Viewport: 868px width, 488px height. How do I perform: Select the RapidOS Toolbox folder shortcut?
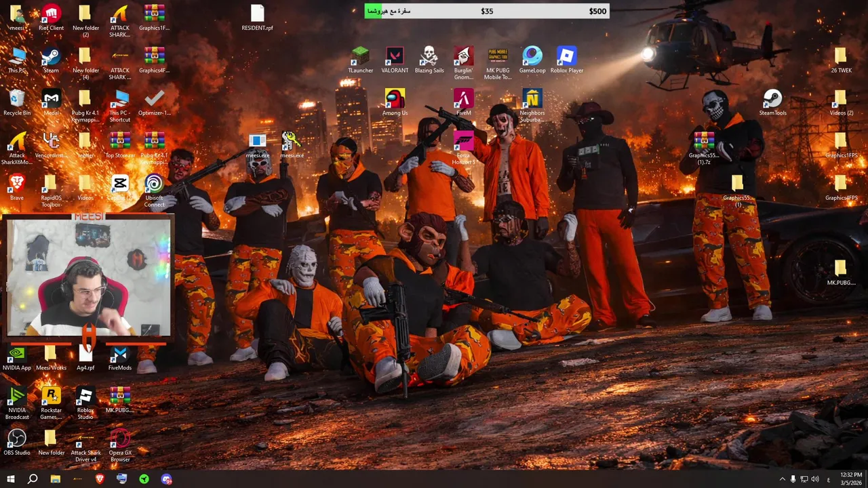[51, 191]
